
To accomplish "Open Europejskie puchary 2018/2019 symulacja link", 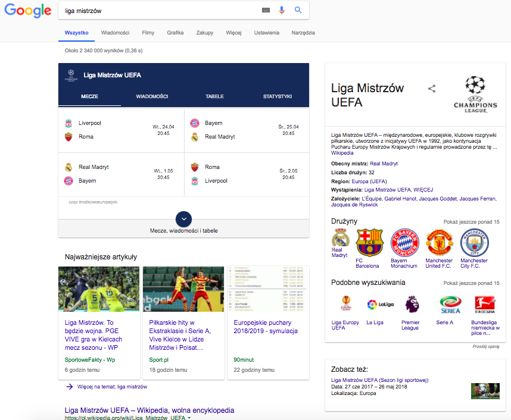I will pos(266,327).
